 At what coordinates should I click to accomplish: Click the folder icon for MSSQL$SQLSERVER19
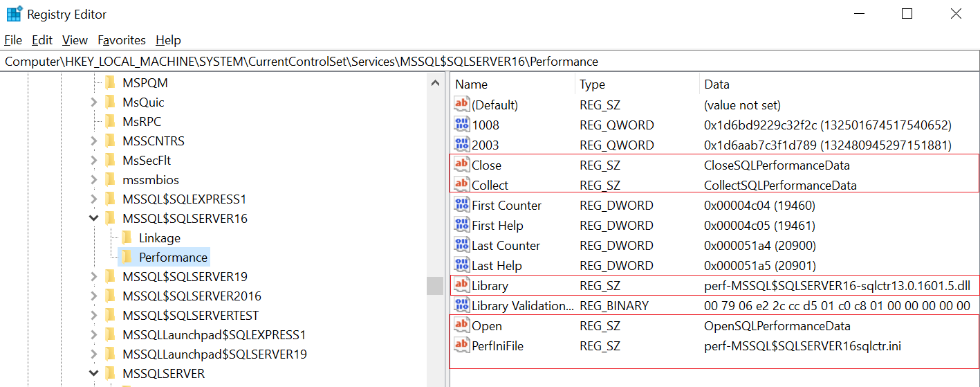(110, 277)
